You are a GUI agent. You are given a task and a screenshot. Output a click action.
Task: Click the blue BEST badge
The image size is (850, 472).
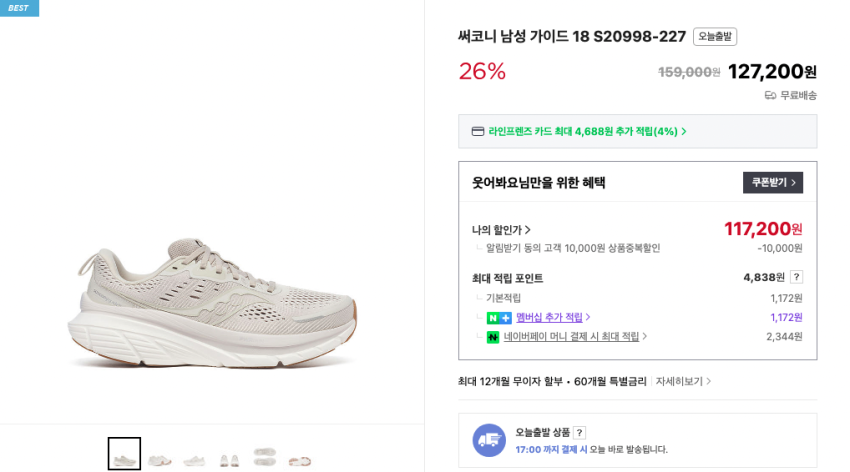(19, 8)
